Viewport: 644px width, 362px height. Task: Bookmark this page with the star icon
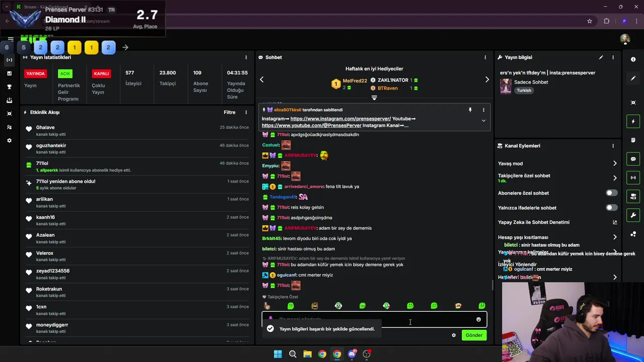pos(590,21)
